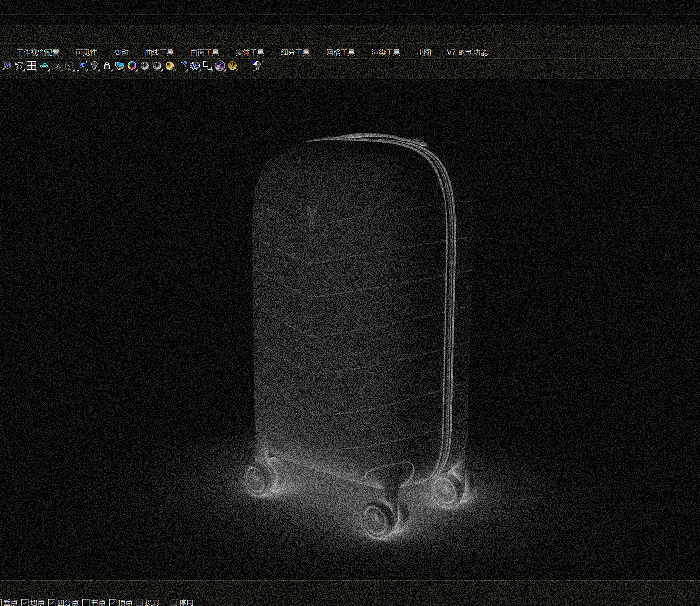This screenshot has height=606, width=700.
Task: Enable the 节点 osnap checkbox
Action: pos(86,603)
